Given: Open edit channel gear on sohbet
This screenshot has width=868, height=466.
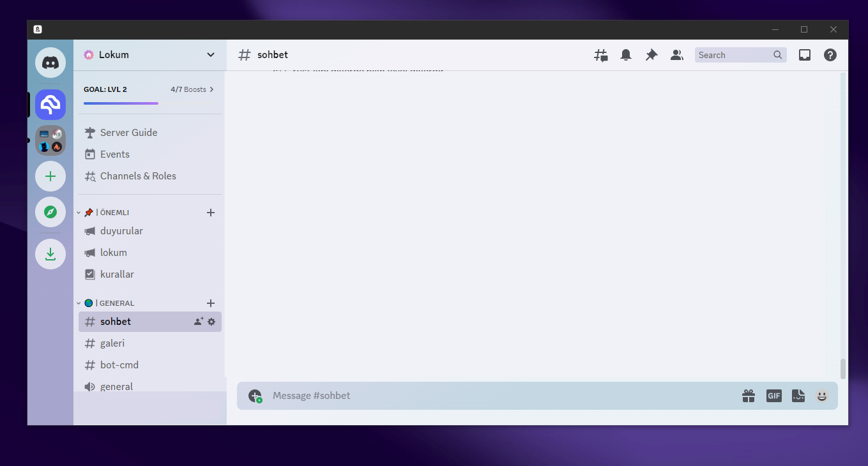Looking at the screenshot, I should (211, 322).
